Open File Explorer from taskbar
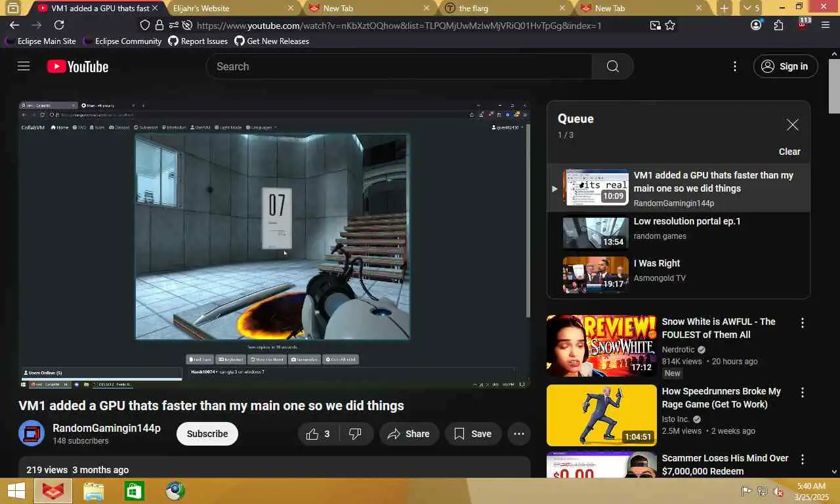This screenshot has width=840, height=504. pyautogui.click(x=93, y=491)
